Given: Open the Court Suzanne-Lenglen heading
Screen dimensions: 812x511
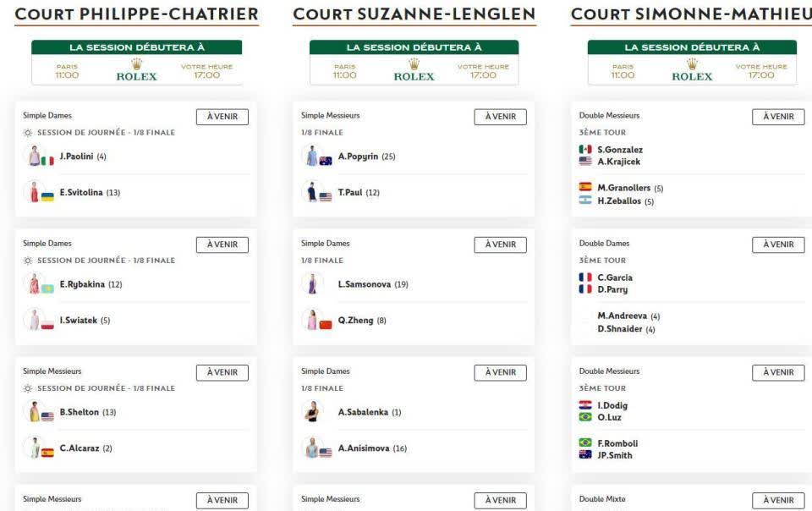Looking at the screenshot, I should pyautogui.click(x=414, y=14).
